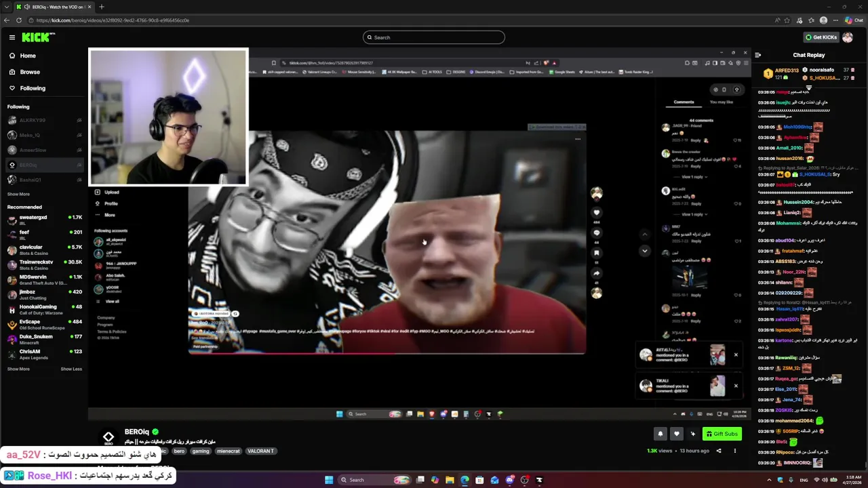This screenshot has width=868, height=488.
Task: Open recommended channel Duke_Snukem
Action: [x=44, y=339]
